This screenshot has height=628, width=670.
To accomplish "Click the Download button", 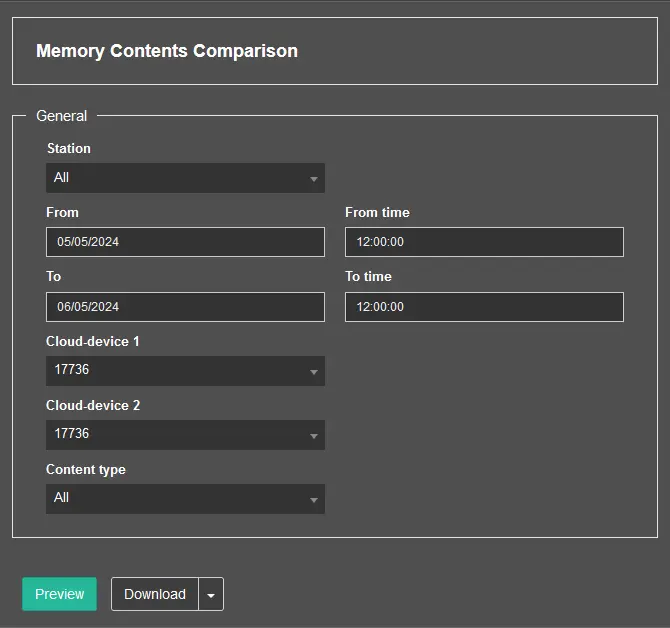I will pos(155,594).
